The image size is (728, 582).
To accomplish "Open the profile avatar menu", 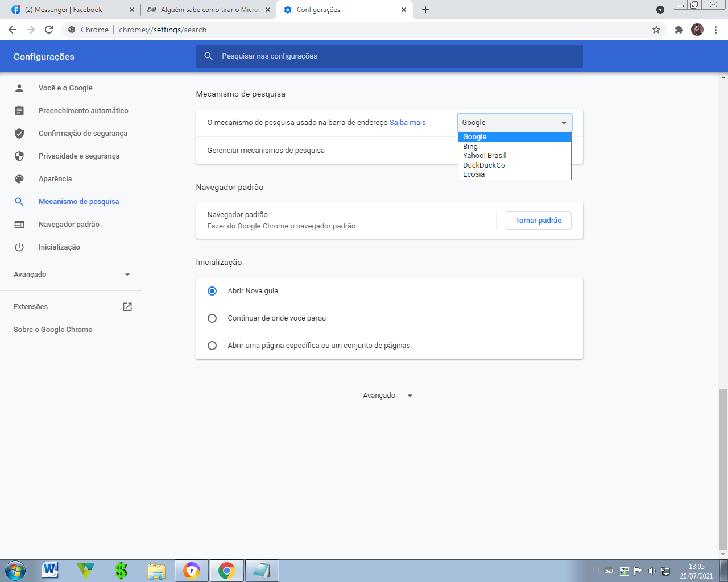I will (697, 30).
